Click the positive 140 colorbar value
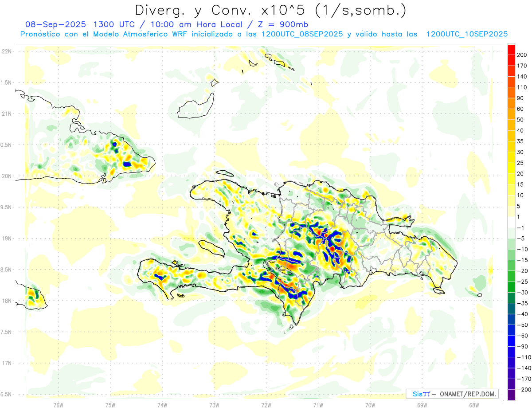This screenshot has height=411, width=532. 522,76
